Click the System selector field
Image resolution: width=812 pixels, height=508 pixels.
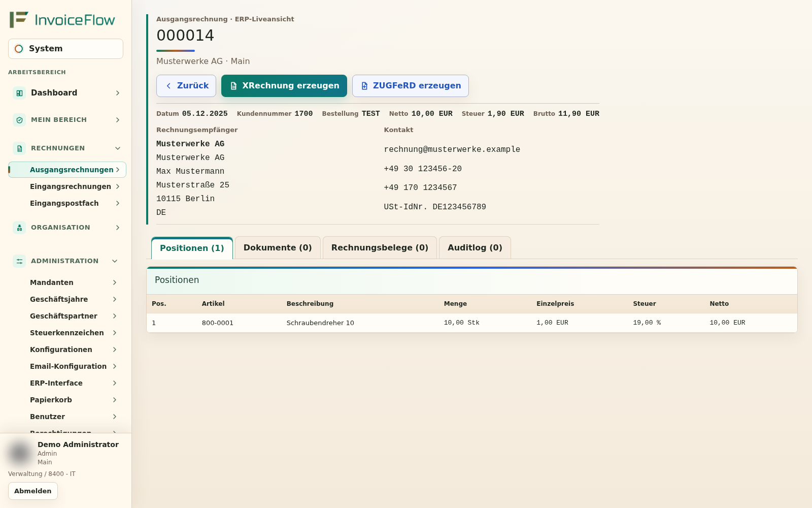tap(65, 49)
